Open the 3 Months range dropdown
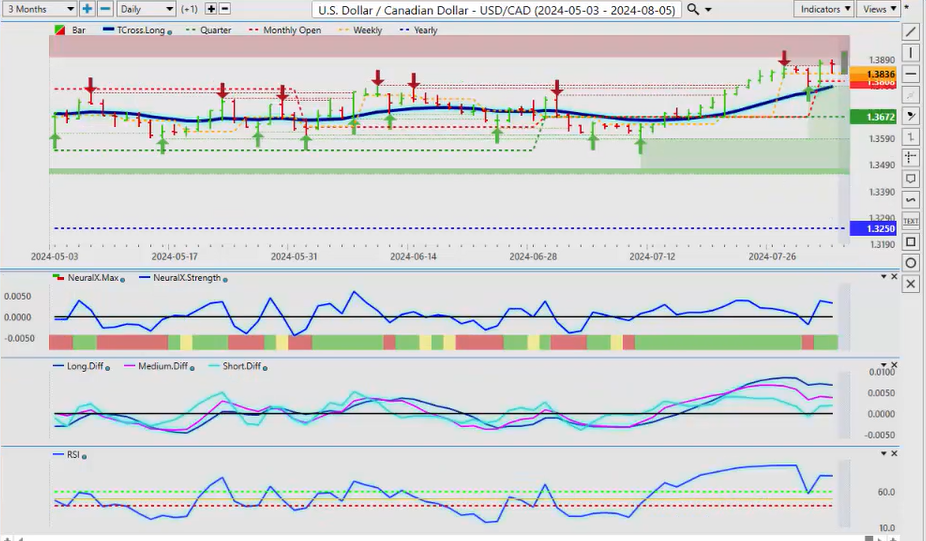 (x=39, y=9)
